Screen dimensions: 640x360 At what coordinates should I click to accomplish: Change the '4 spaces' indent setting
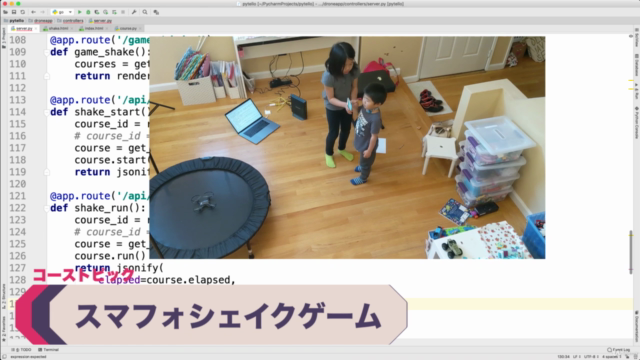[611, 357]
